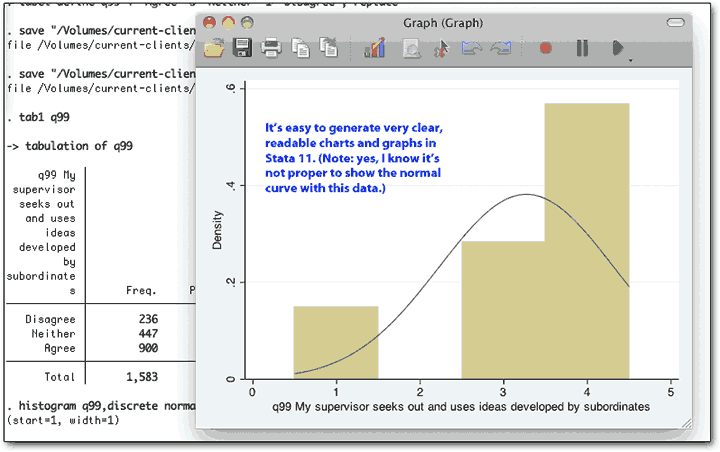Viewport: 720px width, 452px height.
Task: Select the pointer tool icon with red mark
Action: 441,48
